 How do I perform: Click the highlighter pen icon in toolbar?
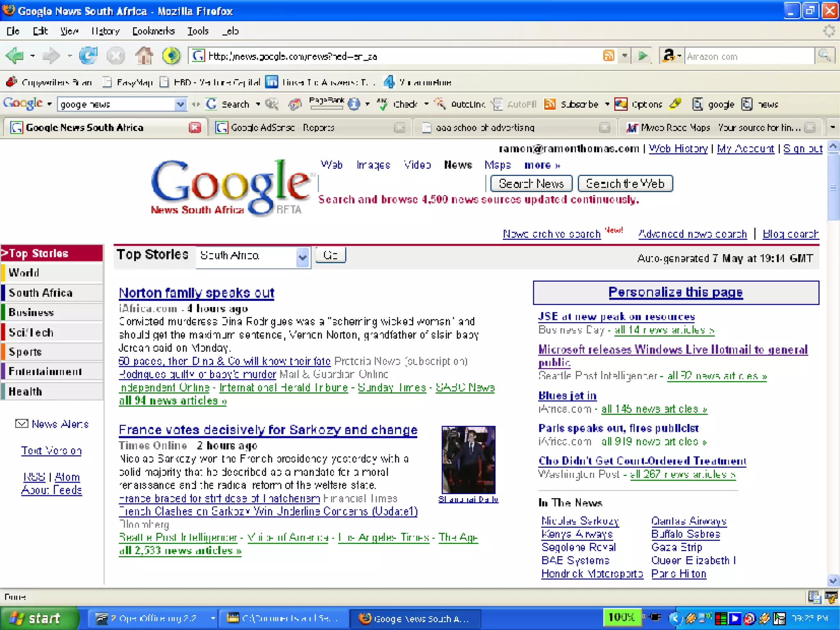click(675, 103)
